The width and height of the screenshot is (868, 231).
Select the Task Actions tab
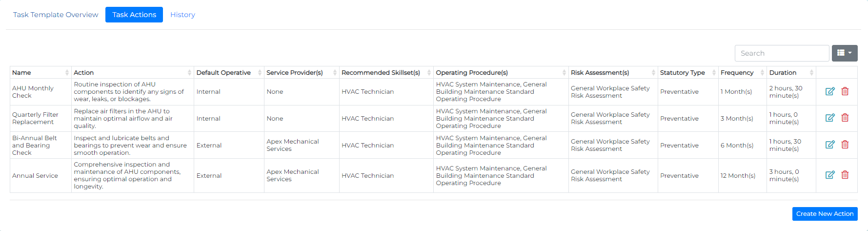[x=134, y=15]
